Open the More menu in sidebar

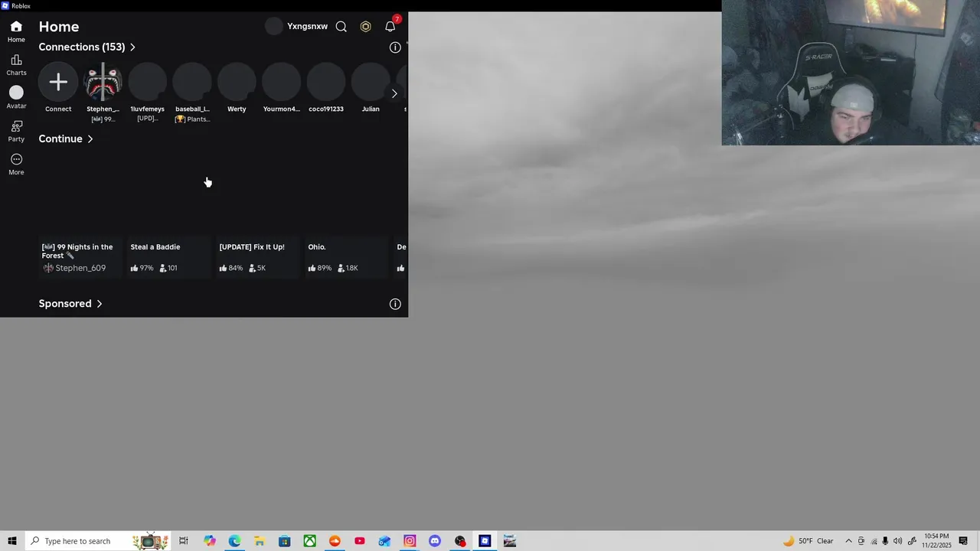(x=16, y=165)
